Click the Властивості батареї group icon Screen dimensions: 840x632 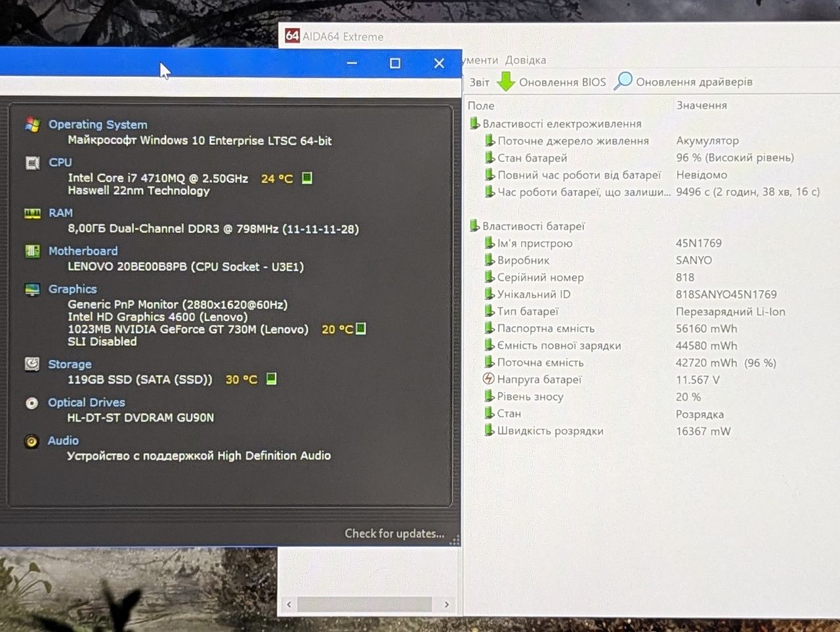coord(474,226)
